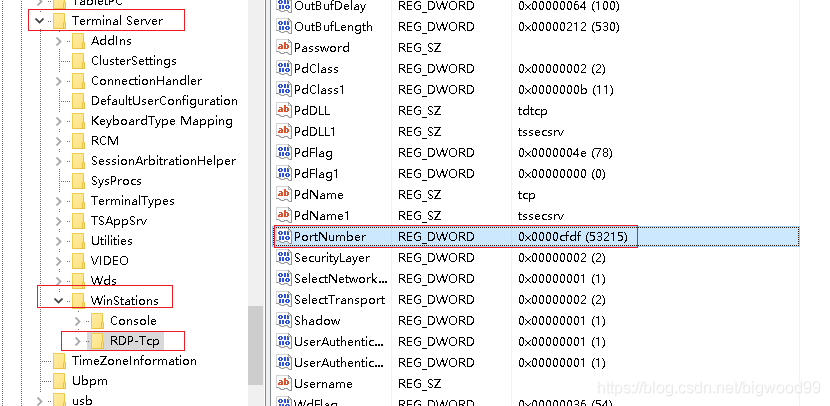Click the string icon of PdName
The width and height of the screenshot is (830, 406).
tap(284, 194)
